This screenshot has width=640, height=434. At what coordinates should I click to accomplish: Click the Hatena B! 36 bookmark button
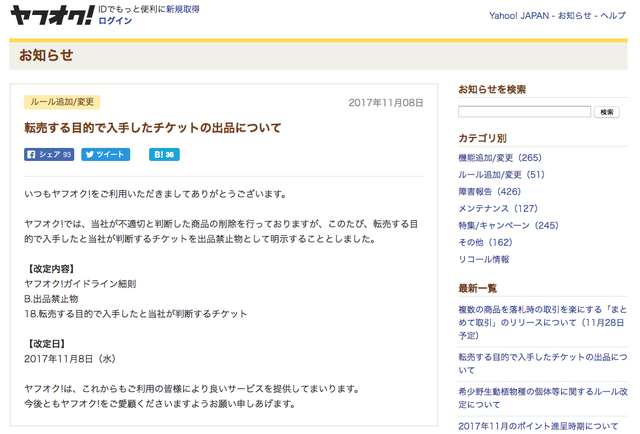(x=164, y=154)
